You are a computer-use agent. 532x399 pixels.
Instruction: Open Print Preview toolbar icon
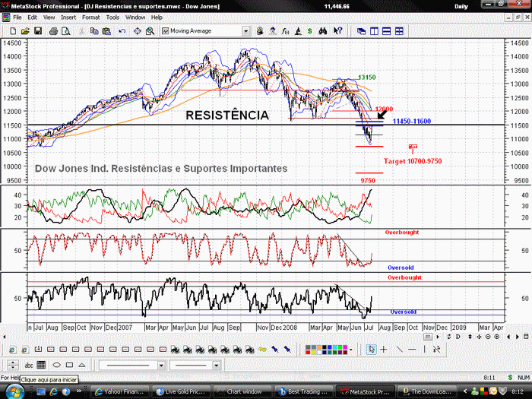[66, 31]
